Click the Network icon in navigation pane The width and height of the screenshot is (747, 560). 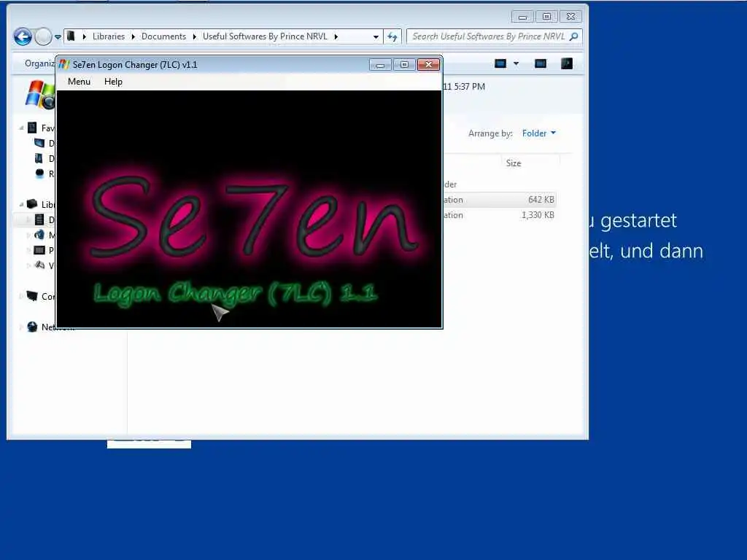click(32, 327)
